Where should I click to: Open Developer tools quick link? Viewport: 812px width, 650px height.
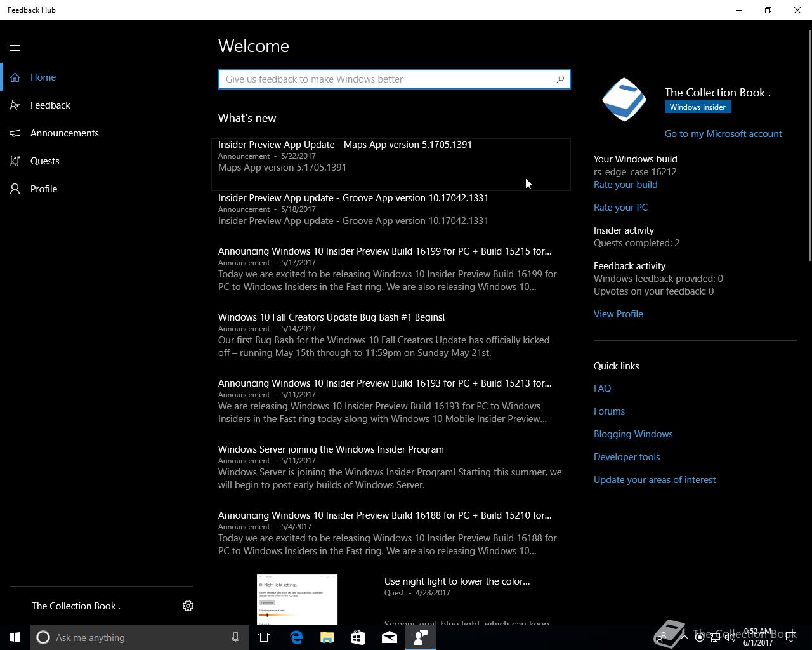(627, 457)
